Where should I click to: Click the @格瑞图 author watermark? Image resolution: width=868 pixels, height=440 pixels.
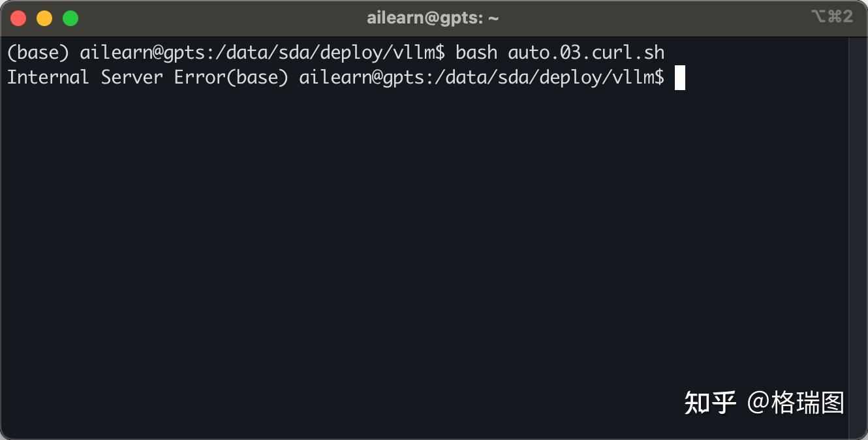click(796, 403)
